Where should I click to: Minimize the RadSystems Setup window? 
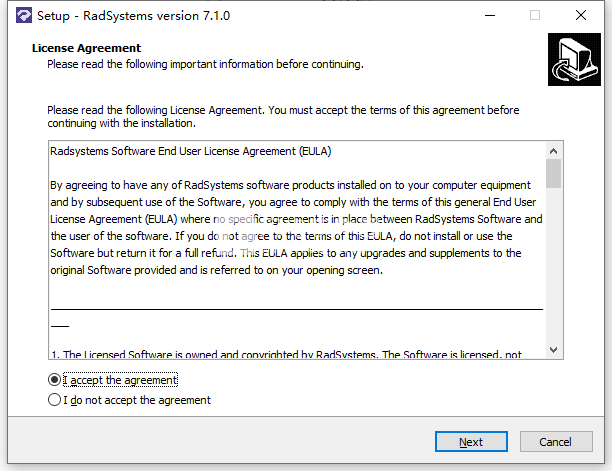coord(490,16)
